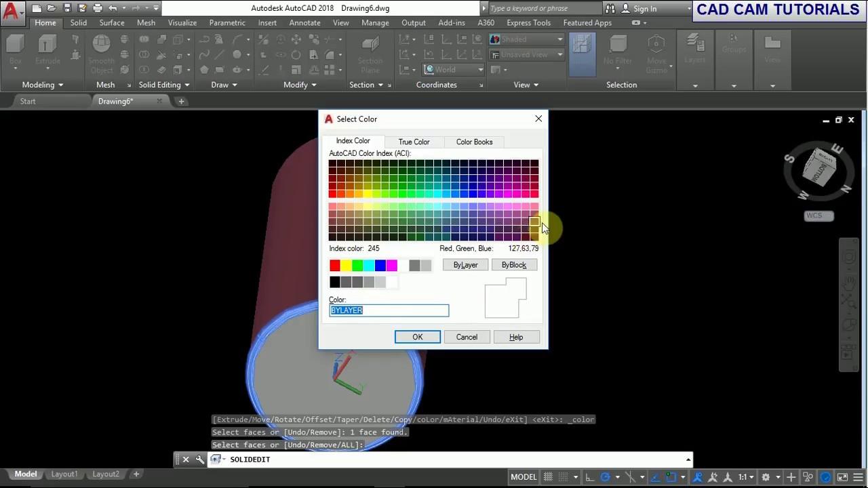Click the New drawing icon in quick access toolbar
The height and width of the screenshot is (488, 868).
[x=37, y=8]
